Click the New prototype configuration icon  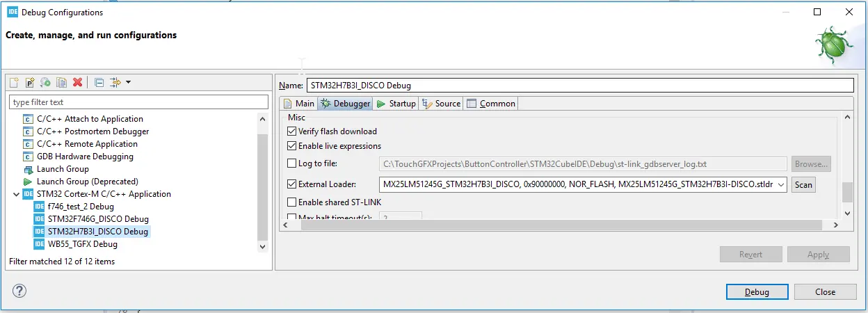coord(30,83)
